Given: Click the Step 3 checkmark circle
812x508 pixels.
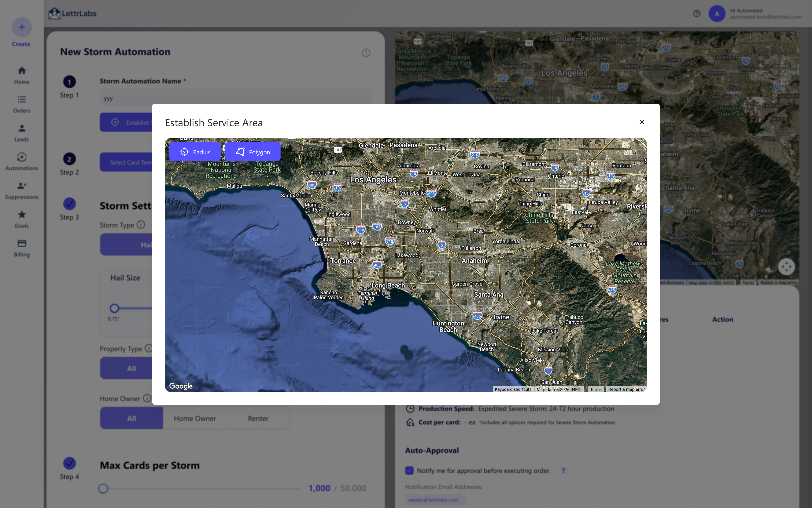Looking at the screenshot, I should pyautogui.click(x=69, y=204).
